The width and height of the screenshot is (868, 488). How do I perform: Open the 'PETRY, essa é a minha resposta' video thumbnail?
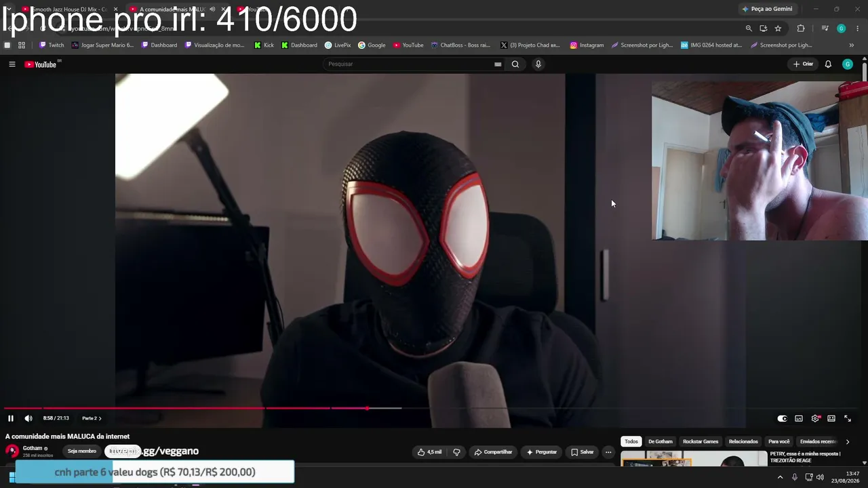[x=694, y=459]
